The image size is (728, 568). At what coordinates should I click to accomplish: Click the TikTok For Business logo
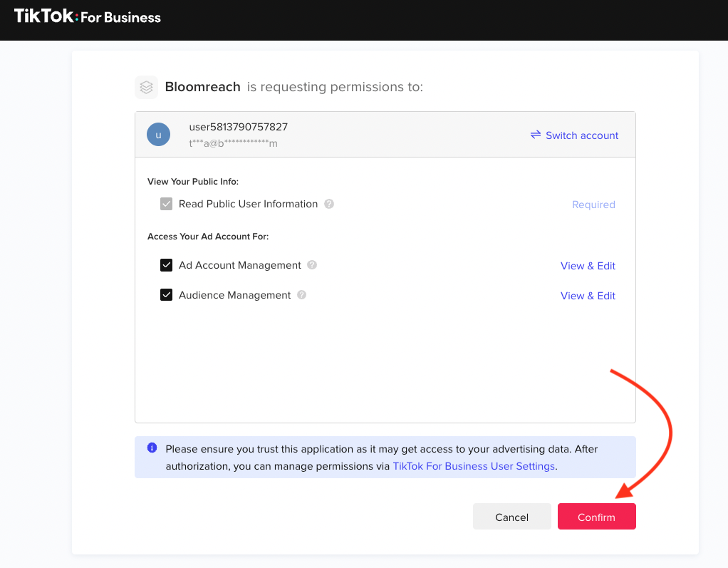pos(88,16)
